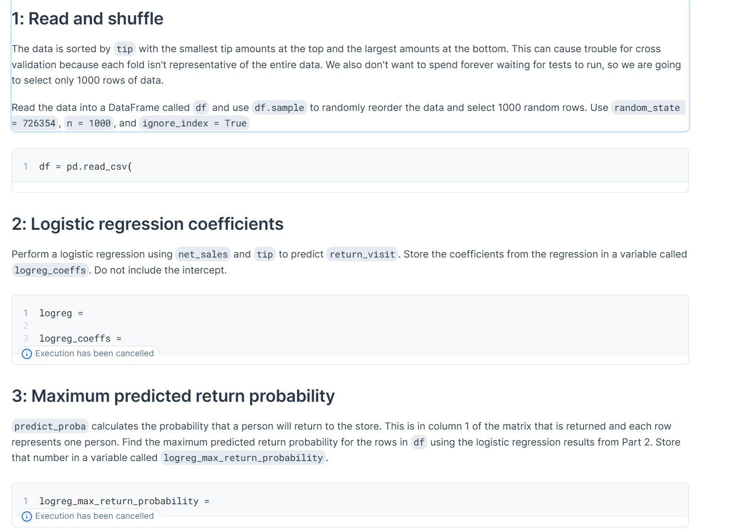Click the info icon under the probability code cell
756x532 pixels.
pos(27,516)
